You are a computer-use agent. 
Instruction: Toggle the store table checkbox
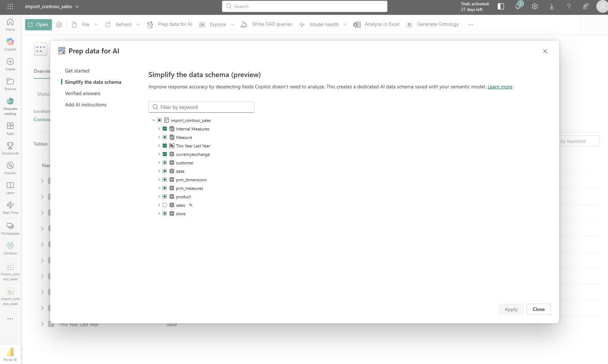(165, 213)
